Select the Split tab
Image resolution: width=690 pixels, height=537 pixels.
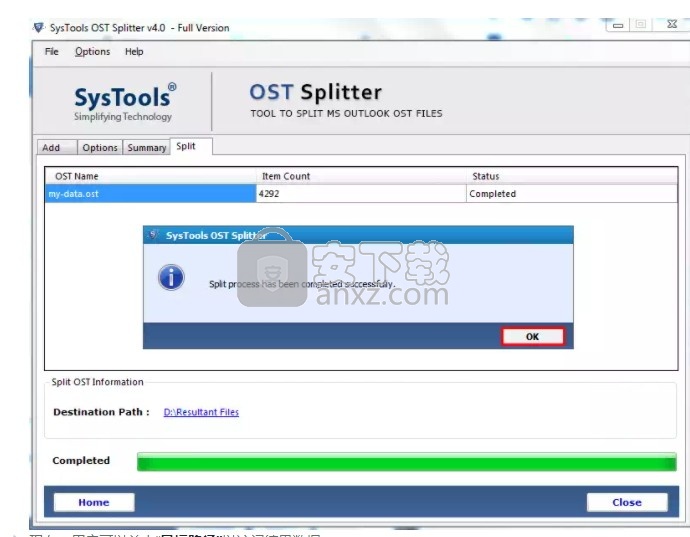point(191,146)
